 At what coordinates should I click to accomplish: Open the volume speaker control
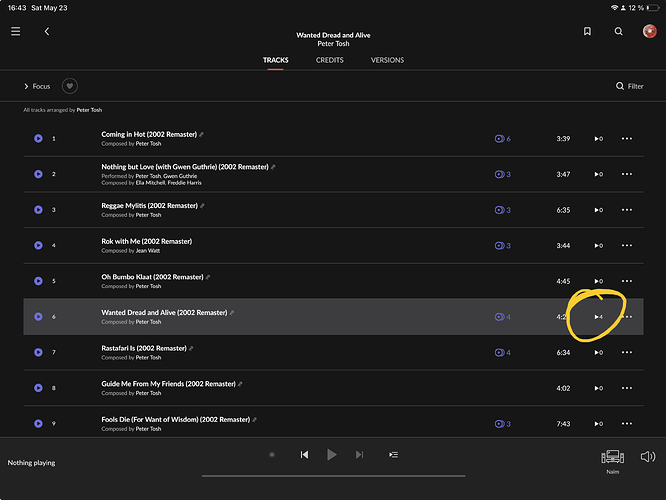click(648, 457)
